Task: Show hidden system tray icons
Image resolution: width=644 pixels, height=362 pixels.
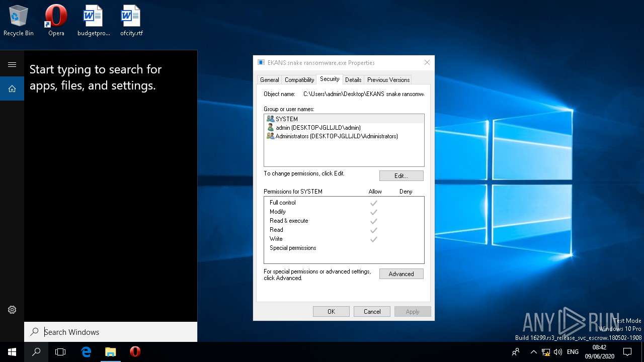Action: 533,352
